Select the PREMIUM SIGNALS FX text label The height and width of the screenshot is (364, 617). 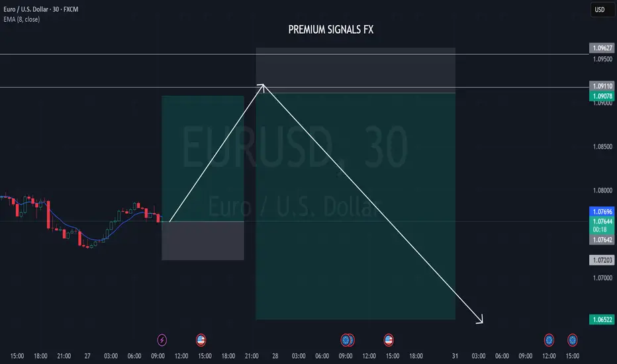(330, 30)
